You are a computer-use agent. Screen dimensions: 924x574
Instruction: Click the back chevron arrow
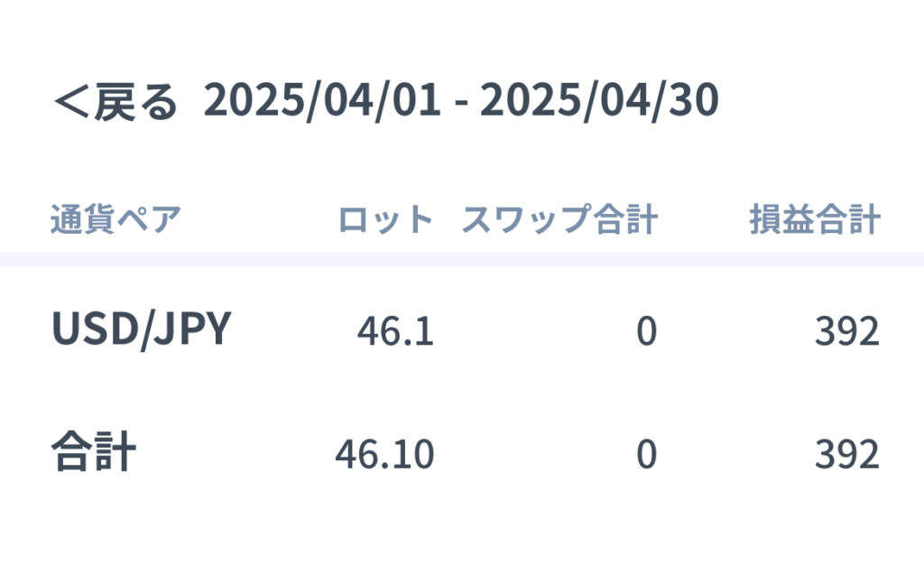coord(70,102)
